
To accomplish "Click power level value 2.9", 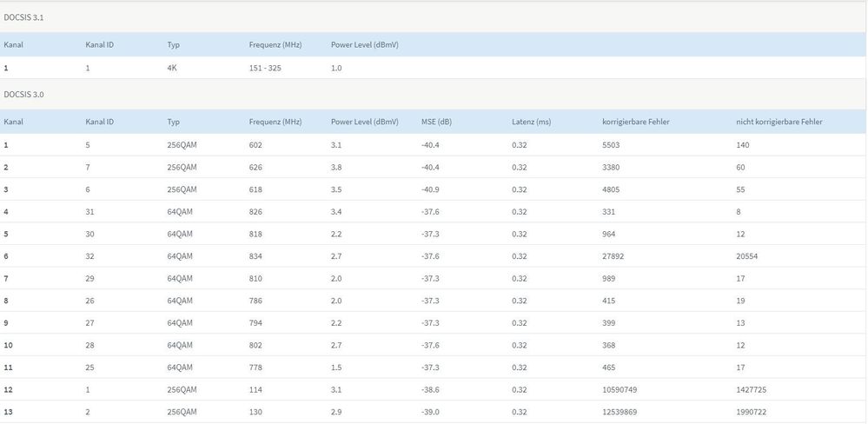I will click(x=336, y=412).
